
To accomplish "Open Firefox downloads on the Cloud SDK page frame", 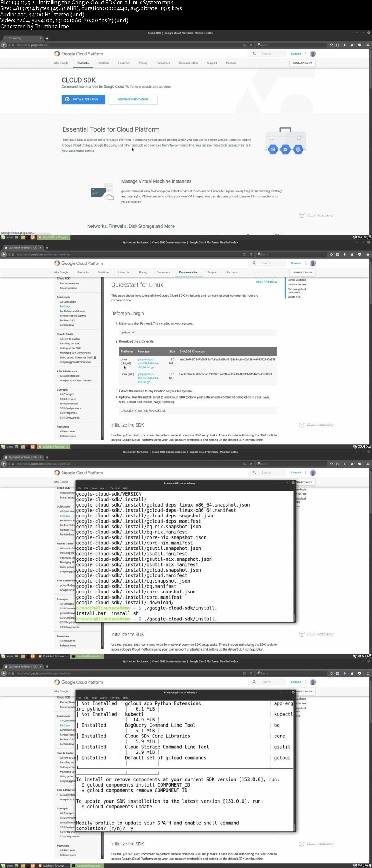I will [x=345, y=45].
